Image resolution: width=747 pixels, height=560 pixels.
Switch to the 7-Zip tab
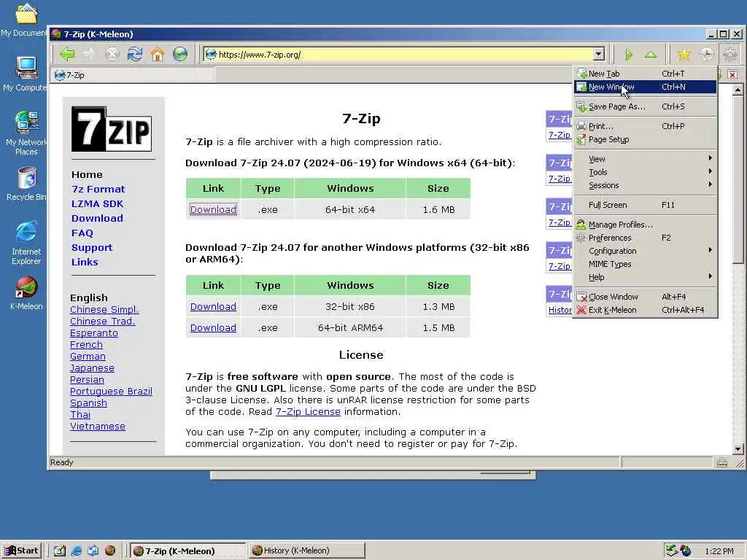[x=133, y=75]
